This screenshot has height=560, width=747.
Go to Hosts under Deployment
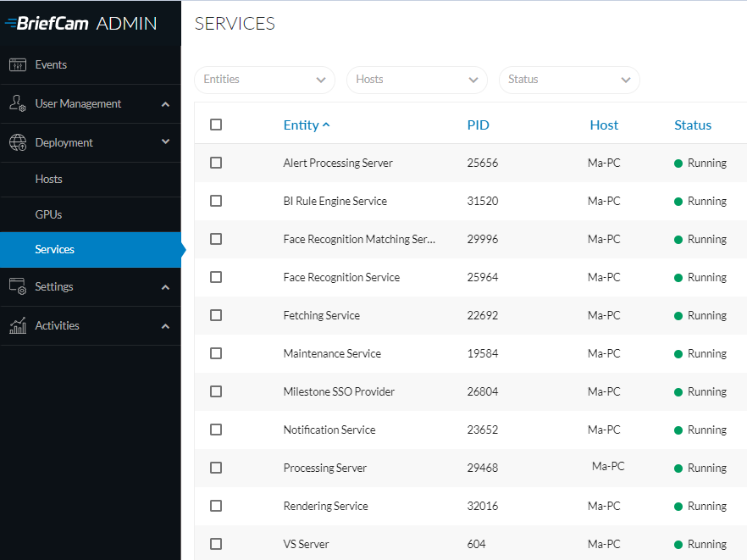pos(91,180)
